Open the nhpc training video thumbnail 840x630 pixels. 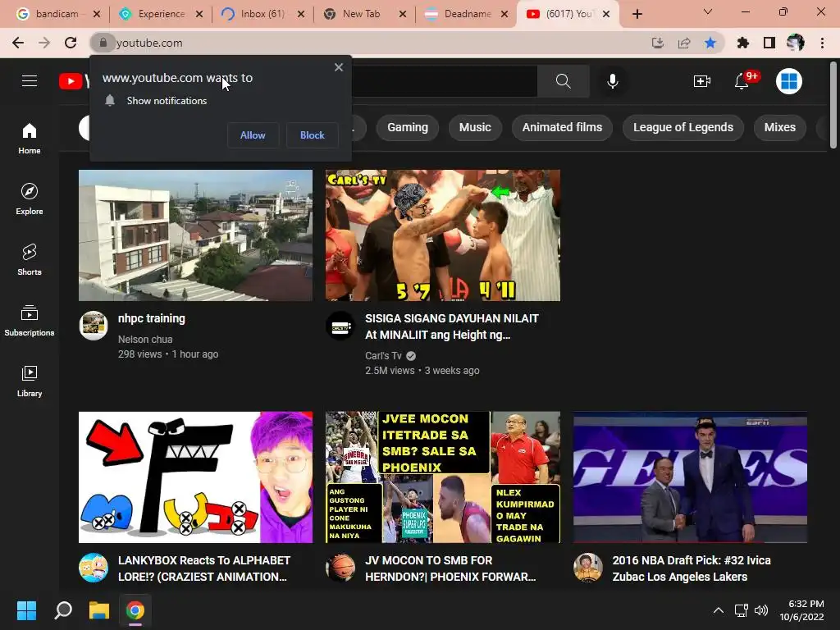(x=195, y=235)
